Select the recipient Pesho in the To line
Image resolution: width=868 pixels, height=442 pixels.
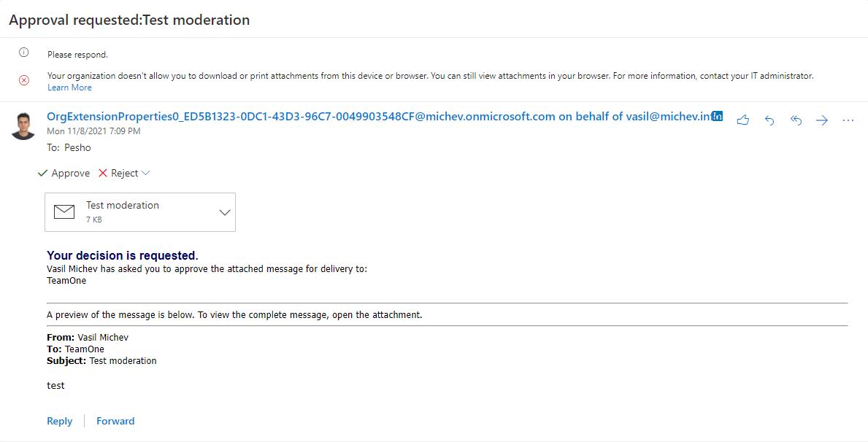[x=77, y=147]
